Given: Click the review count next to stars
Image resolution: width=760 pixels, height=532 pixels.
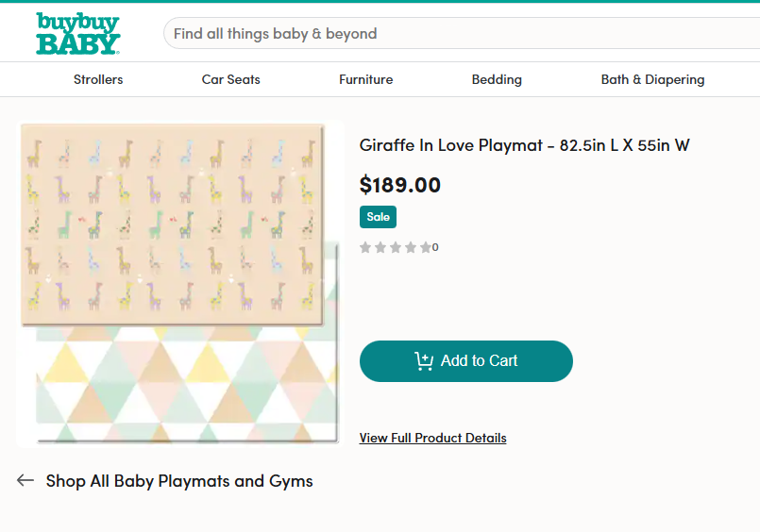Looking at the screenshot, I should coord(435,248).
